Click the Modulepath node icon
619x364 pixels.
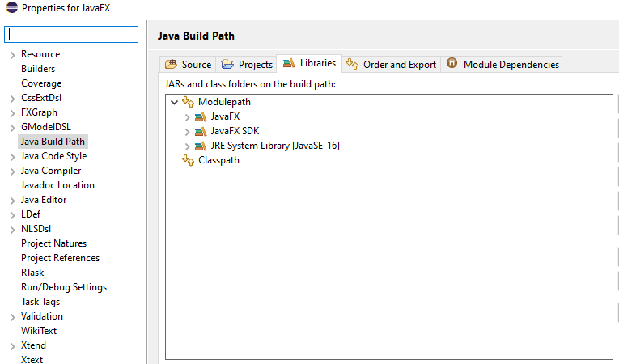click(x=188, y=102)
